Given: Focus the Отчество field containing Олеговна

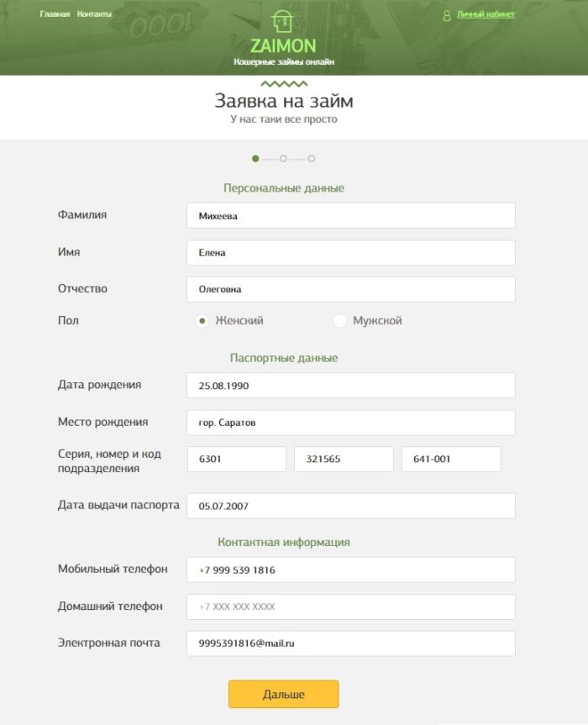Looking at the screenshot, I should pos(351,290).
